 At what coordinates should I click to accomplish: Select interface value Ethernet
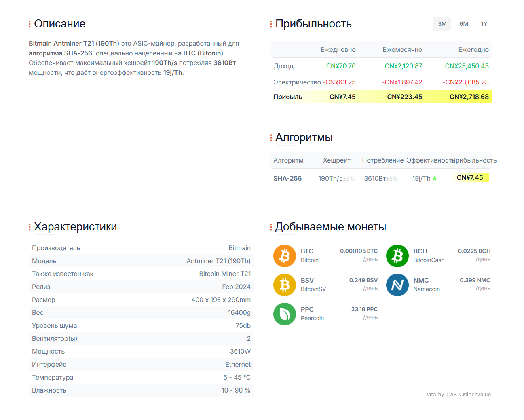(x=238, y=364)
